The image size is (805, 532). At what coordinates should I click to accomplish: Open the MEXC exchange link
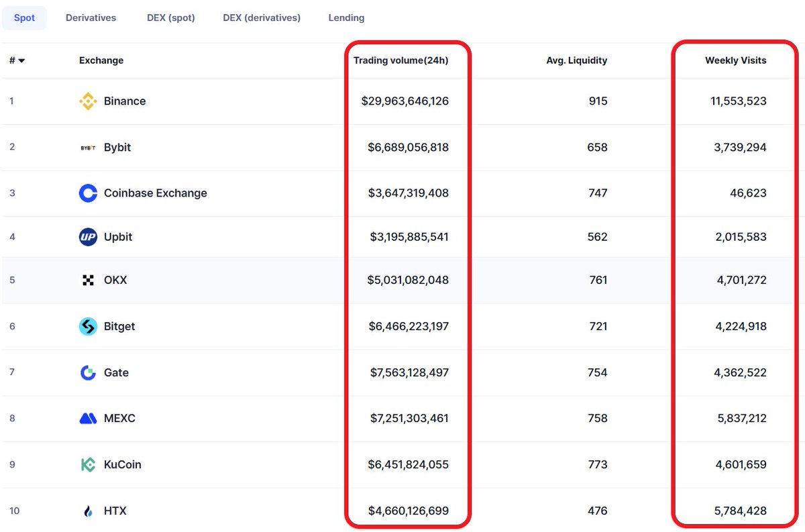[119, 419]
